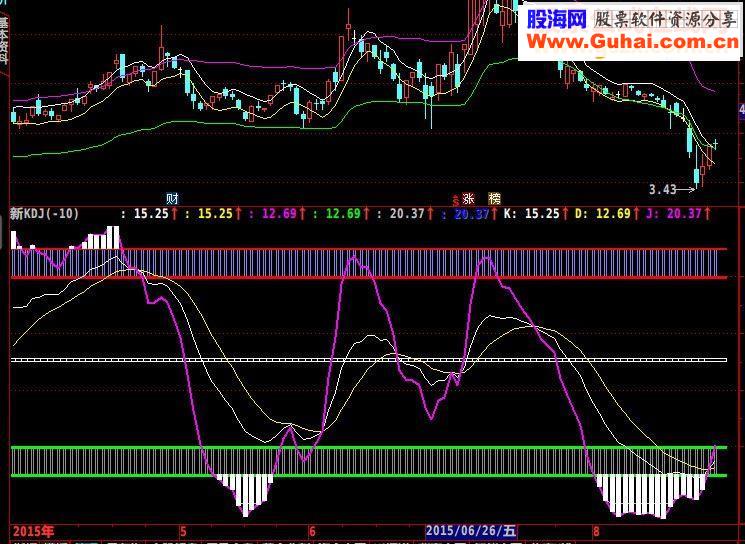
Task: Click month 6 on the time axis
Action: click(x=312, y=531)
